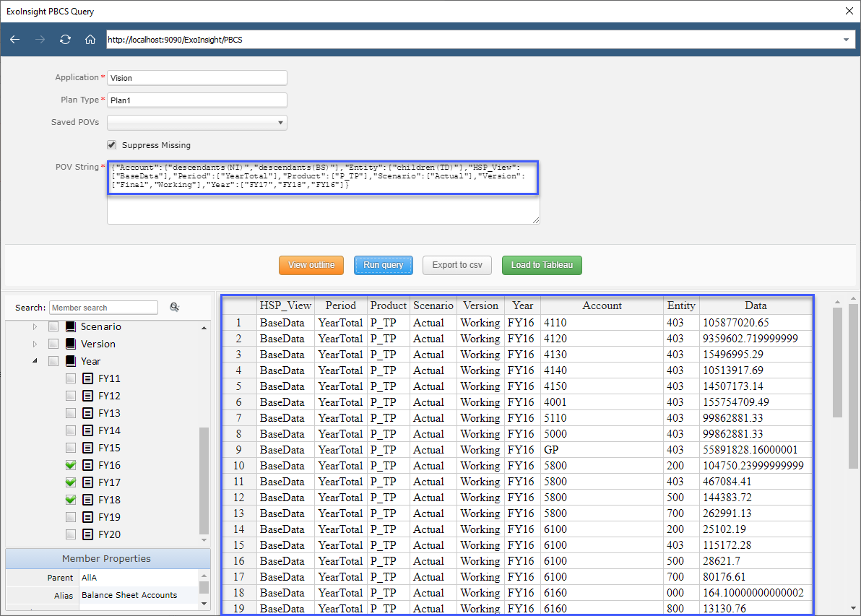Viewport: 861px width, 616px height.
Task: Check the FY11 checkbox
Action: (x=71, y=378)
